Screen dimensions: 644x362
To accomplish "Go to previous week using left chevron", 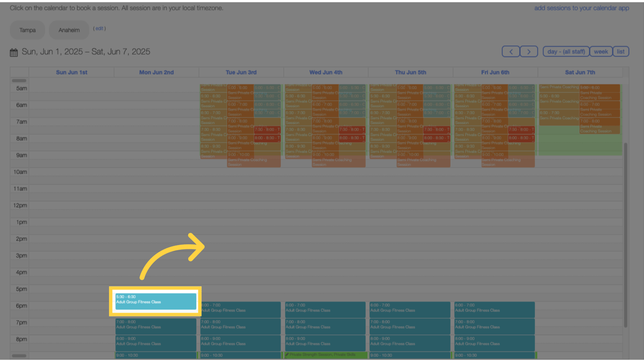I will pyautogui.click(x=511, y=51).
